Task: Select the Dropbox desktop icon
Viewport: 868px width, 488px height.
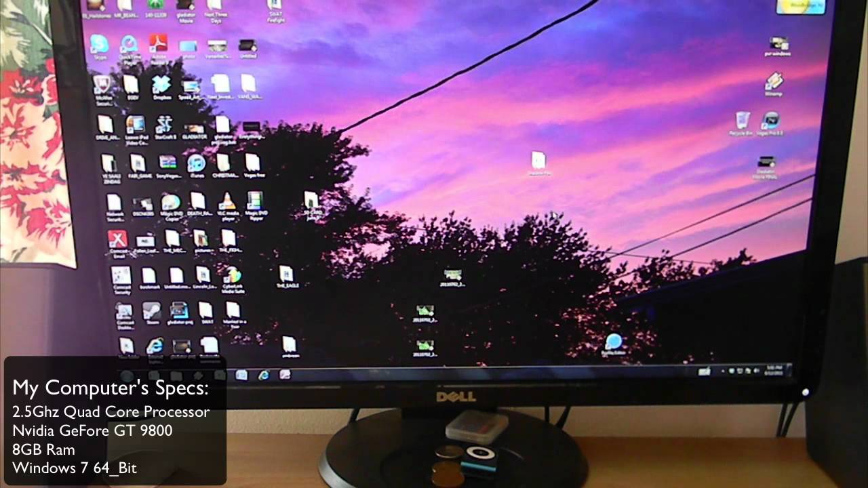Action: (x=161, y=87)
